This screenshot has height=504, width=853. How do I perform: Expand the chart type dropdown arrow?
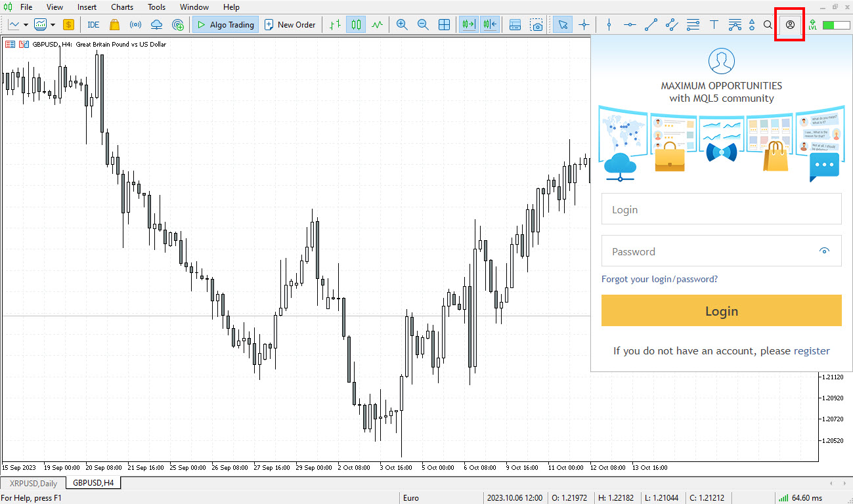tap(26, 25)
